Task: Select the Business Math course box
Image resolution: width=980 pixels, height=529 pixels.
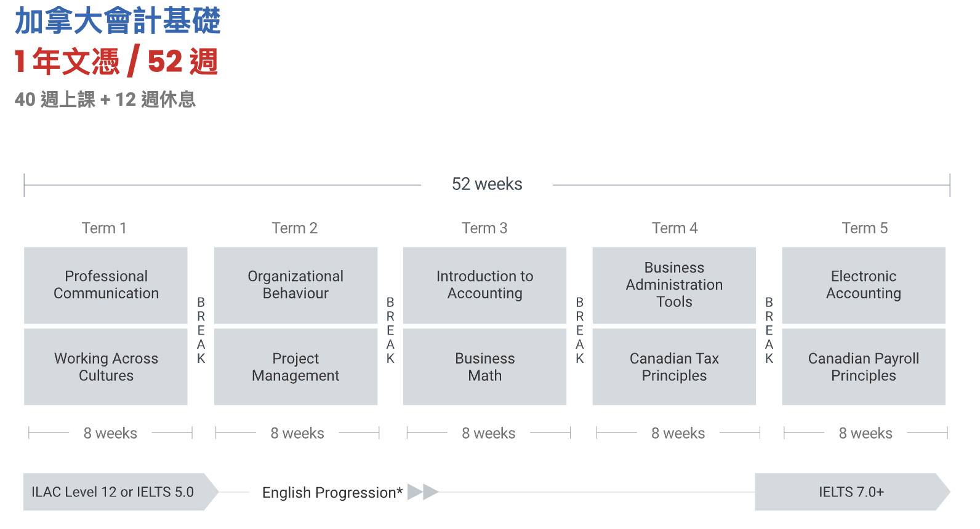Action: pos(484,367)
